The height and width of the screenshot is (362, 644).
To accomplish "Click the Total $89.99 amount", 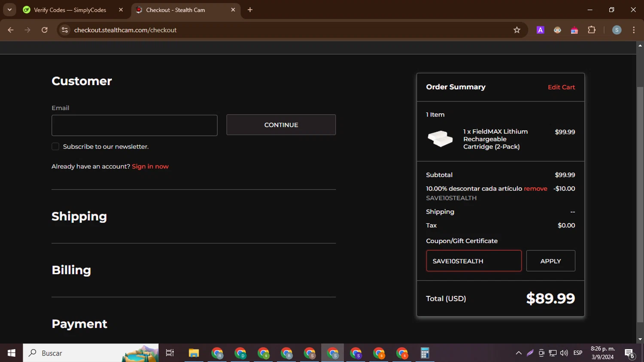I will click(x=550, y=298).
